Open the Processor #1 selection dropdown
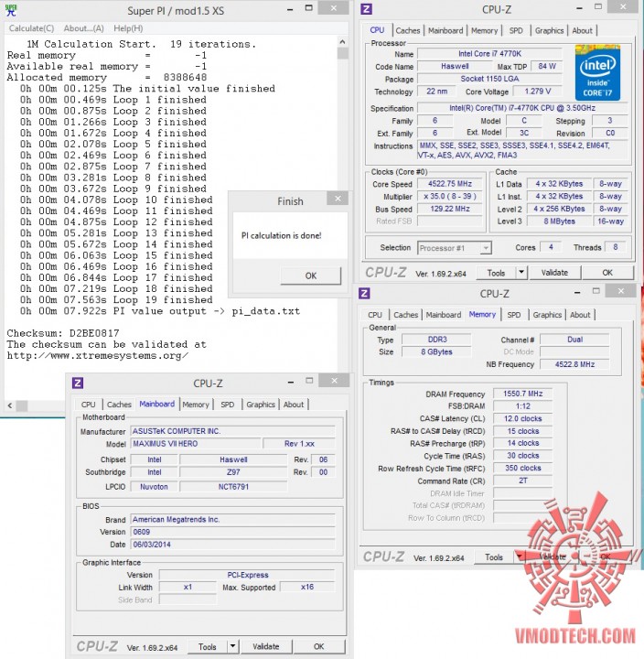The height and width of the screenshot is (659, 644). pos(454,248)
